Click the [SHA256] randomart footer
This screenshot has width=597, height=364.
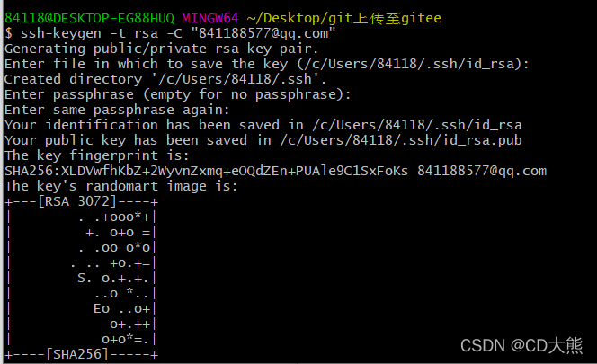[x=81, y=354]
